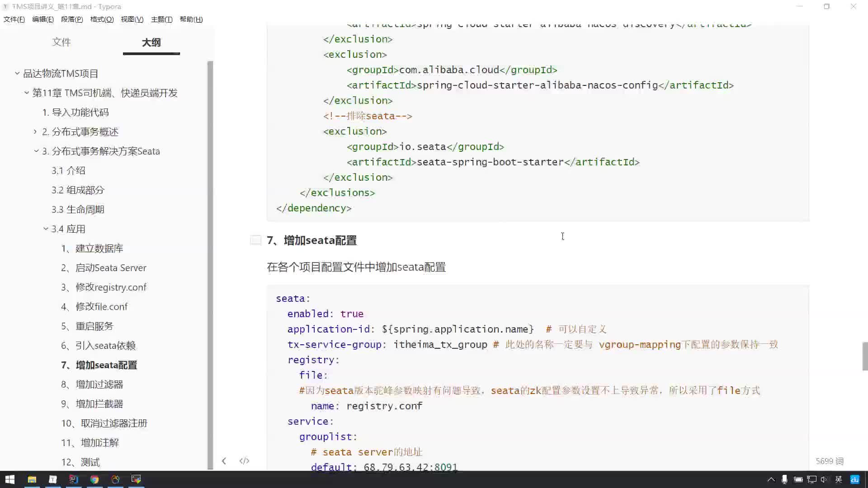Open the orange circular app on the taskbar
Screen dimensions: 868x488
click(x=115, y=479)
